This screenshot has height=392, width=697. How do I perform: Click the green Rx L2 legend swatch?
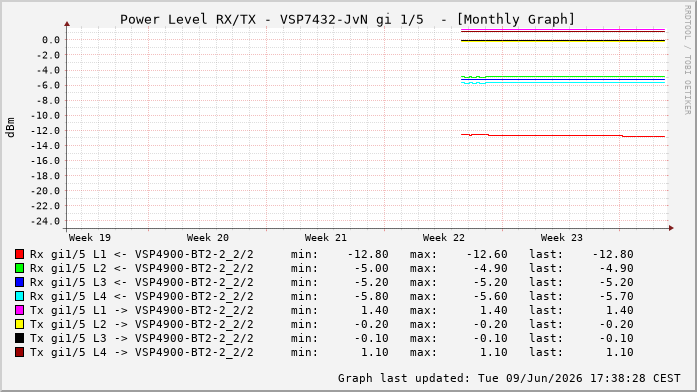(x=19, y=268)
